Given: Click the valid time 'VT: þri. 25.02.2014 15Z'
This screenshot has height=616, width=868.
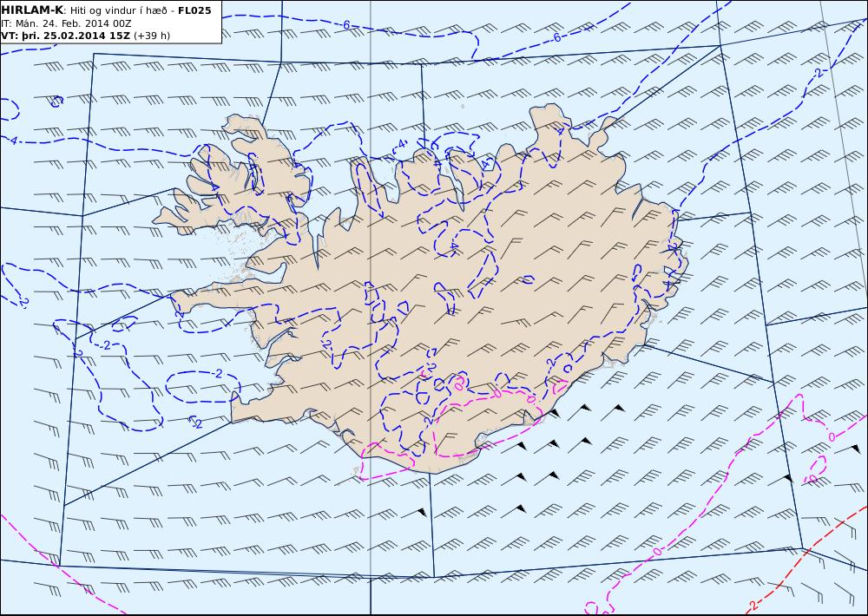Looking at the screenshot, I should tap(66, 36).
